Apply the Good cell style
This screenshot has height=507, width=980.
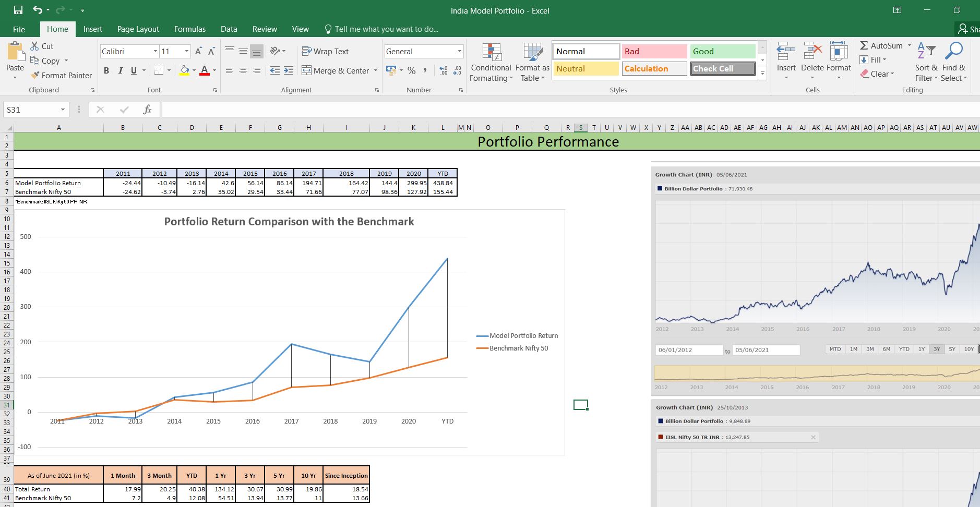(723, 51)
